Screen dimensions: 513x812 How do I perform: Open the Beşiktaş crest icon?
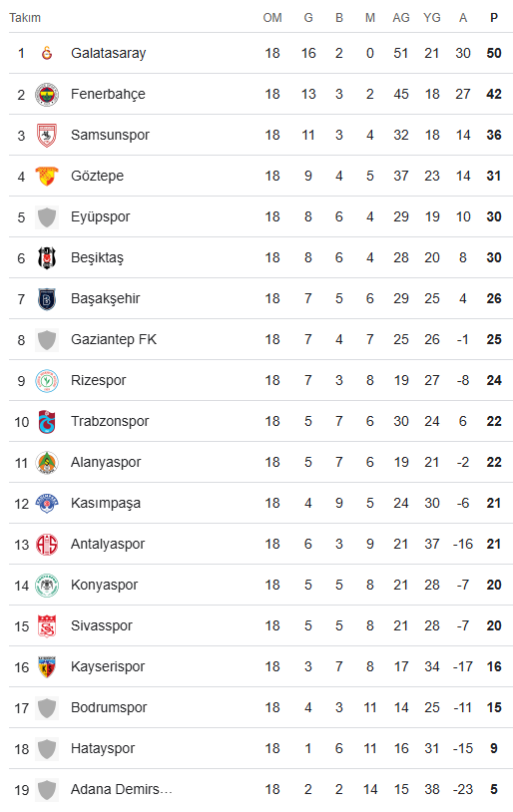click(47, 258)
